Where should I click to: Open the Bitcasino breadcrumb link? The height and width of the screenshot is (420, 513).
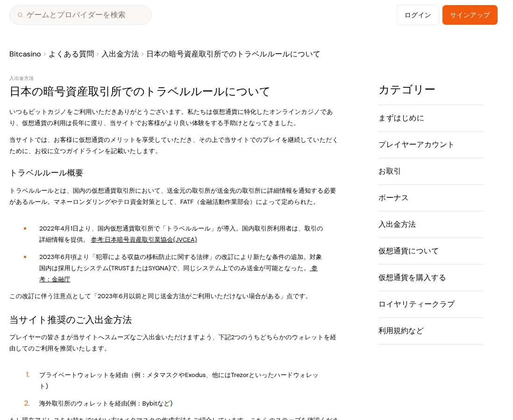25,54
